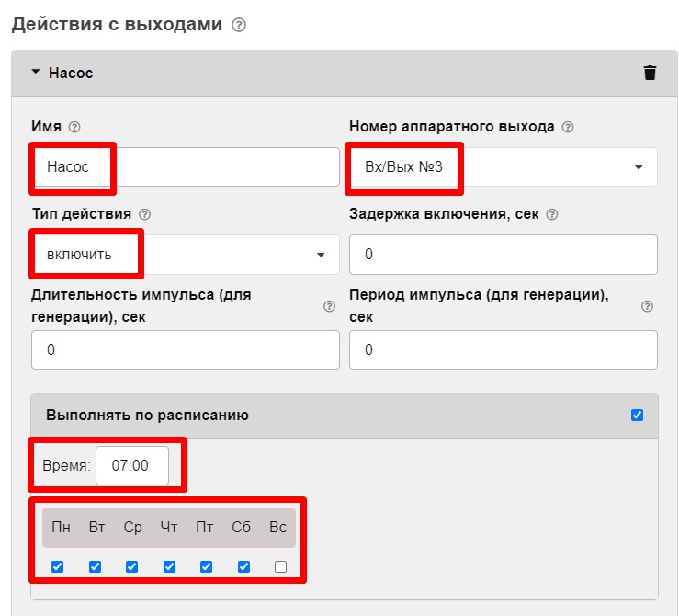Click the Время field showing 07:00
Viewport: 679px width, 616px height.
pos(131,466)
